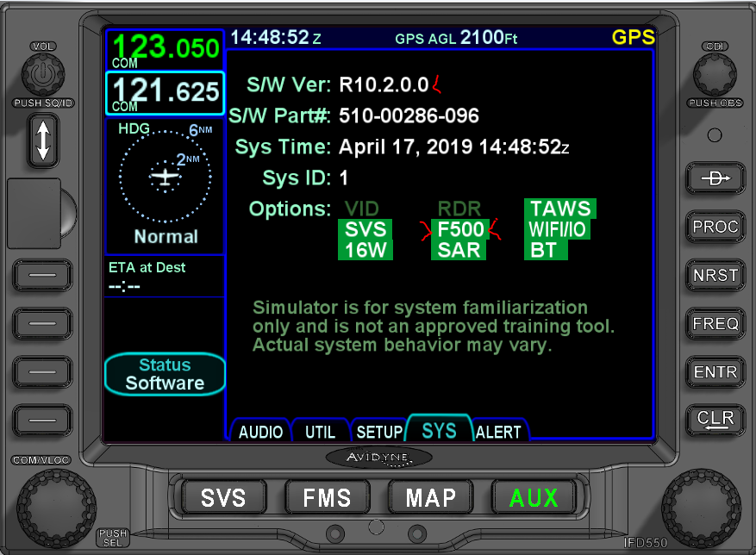The height and width of the screenshot is (555, 756).
Task: Click the ENTR enter button
Action: 715,371
